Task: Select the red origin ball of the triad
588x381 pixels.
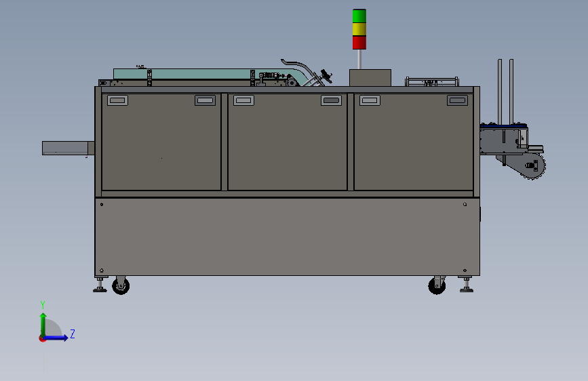Action: coord(42,338)
